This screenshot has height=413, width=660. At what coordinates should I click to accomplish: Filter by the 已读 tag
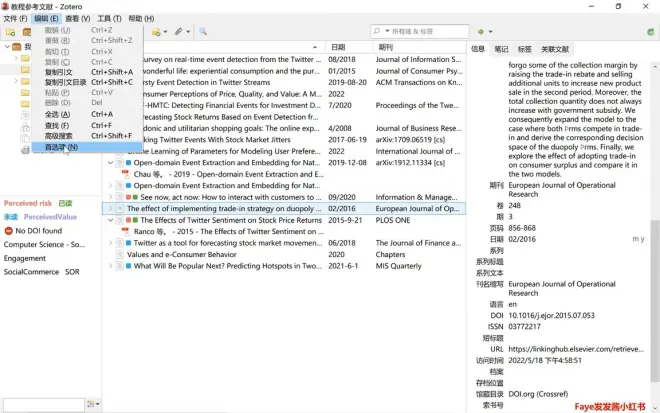(65, 203)
